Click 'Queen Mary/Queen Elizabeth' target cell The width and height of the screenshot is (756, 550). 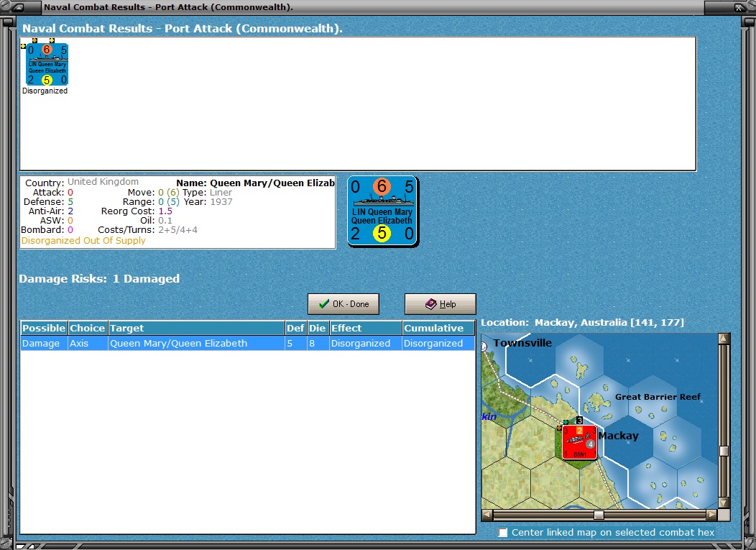coord(196,344)
